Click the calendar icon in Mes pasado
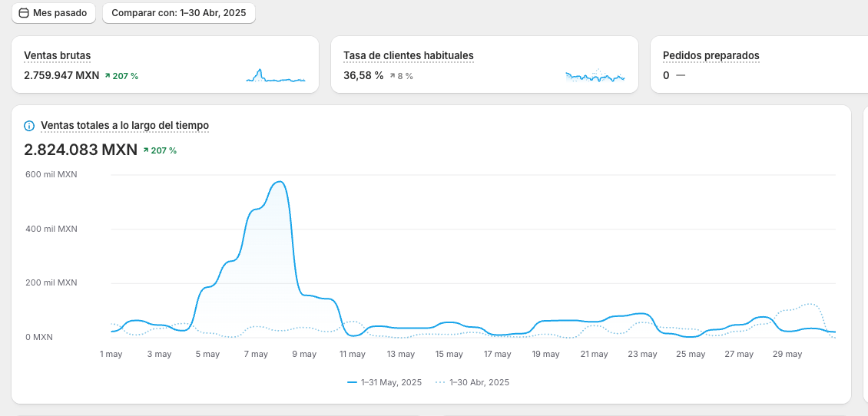The height and width of the screenshot is (416, 868). pyautogui.click(x=23, y=13)
